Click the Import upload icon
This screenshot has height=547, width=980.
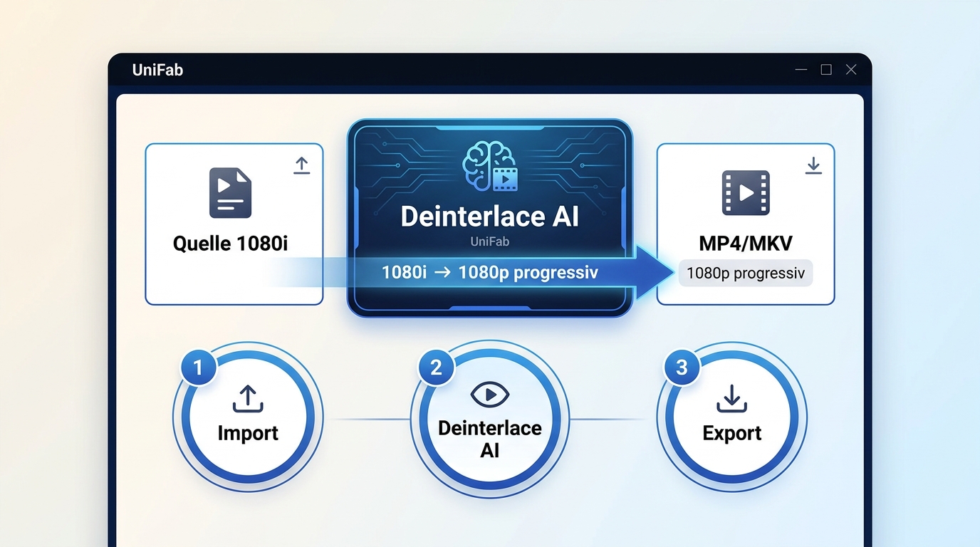(x=248, y=399)
